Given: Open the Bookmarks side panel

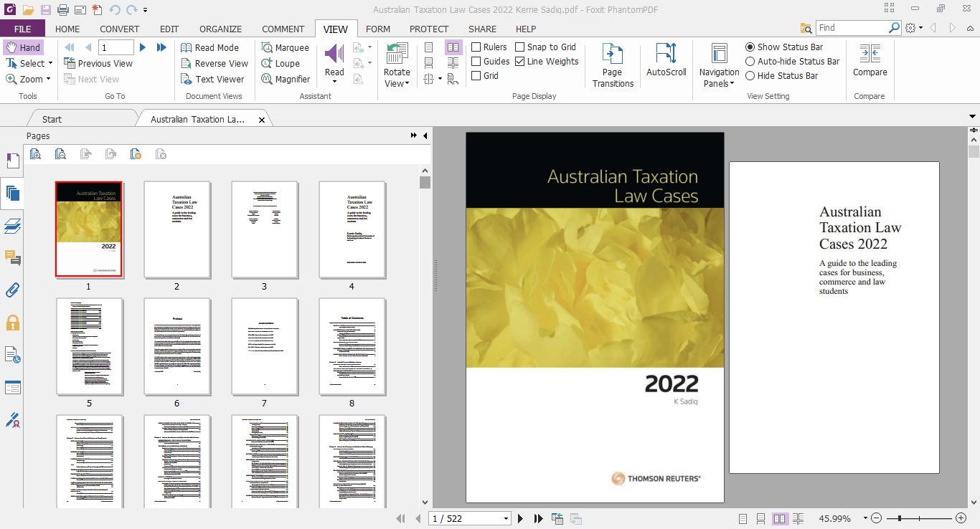Looking at the screenshot, I should click(x=12, y=160).
